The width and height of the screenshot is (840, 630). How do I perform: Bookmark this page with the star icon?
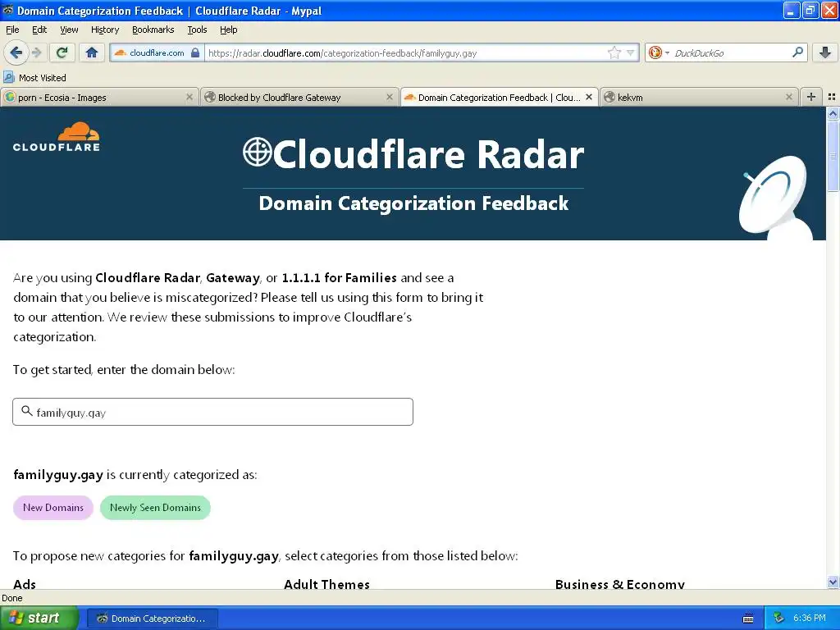[x=614, y=52]
